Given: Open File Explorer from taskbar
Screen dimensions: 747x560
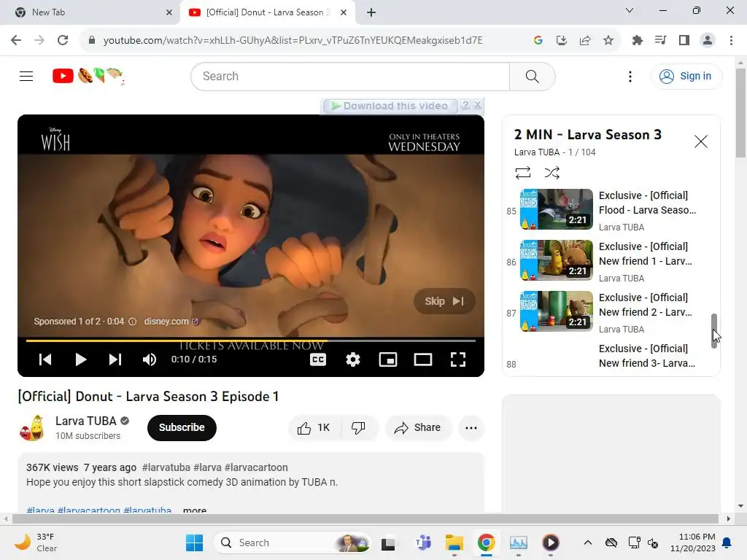Looking at the screenshot, I should (x=454, y=542).
